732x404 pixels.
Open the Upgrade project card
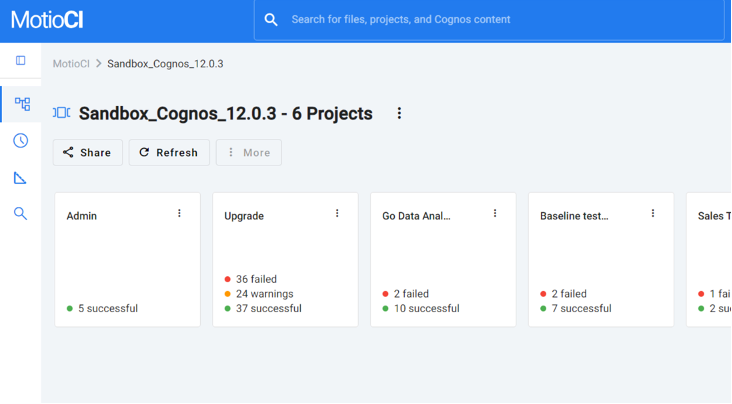coord(285,260)
